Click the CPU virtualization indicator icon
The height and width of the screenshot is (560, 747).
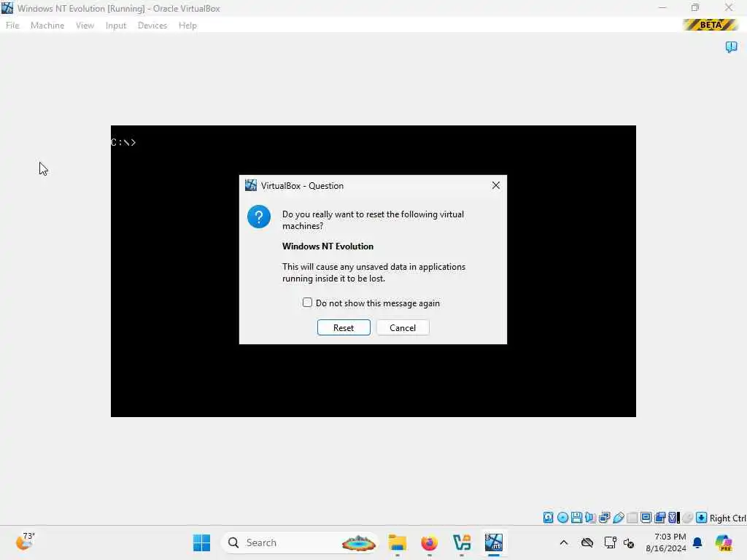pyautogui.click(x=673, y=518)
